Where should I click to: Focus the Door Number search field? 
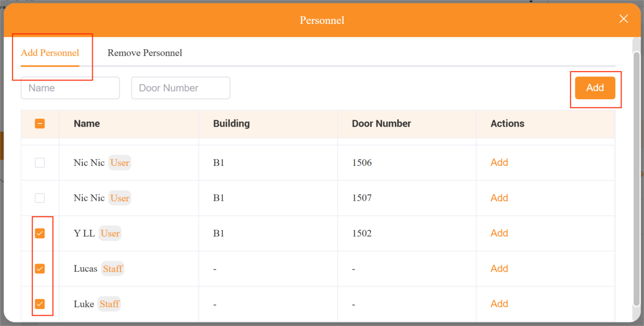[x=181, y=88]
